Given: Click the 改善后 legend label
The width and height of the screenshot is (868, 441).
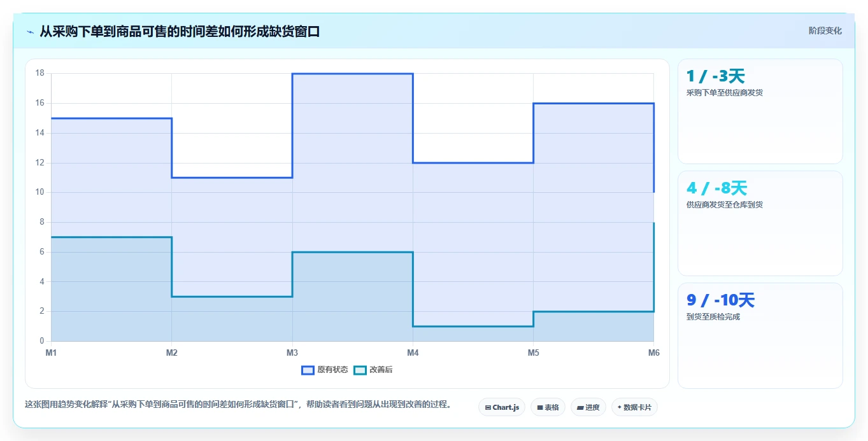Looking at the screenshot, I should 381,370.
